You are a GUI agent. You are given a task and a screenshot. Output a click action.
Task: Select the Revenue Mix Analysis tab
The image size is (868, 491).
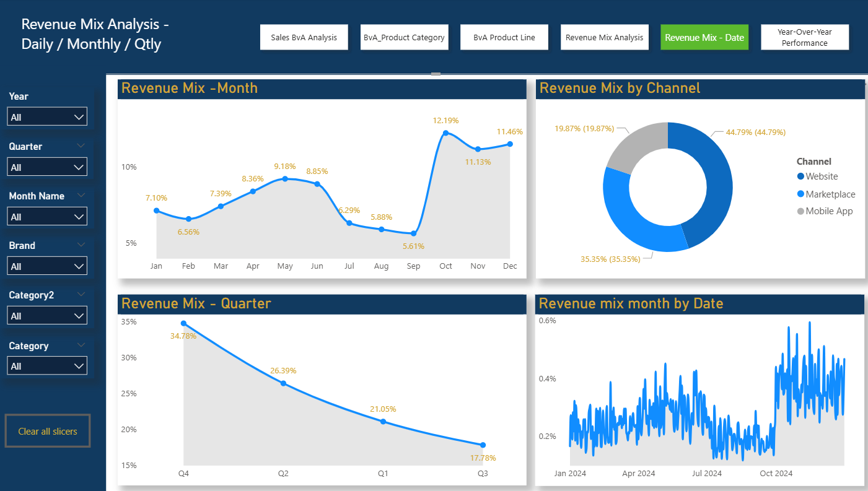[604, 37]
